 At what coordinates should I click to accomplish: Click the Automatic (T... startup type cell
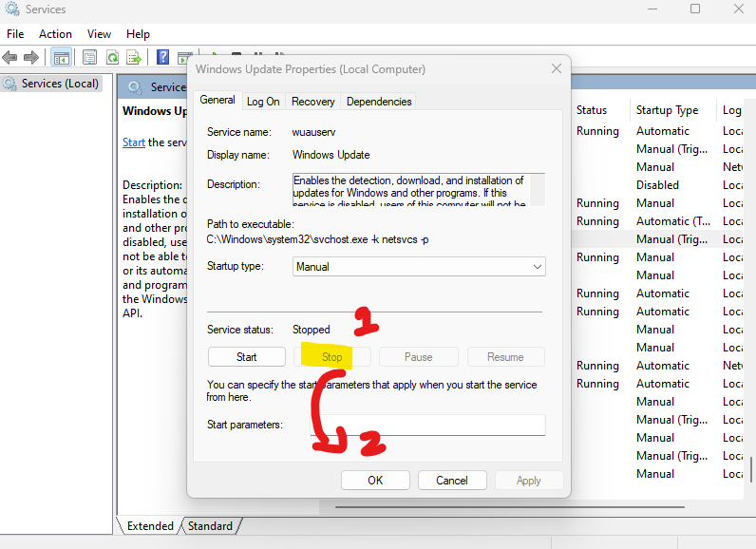(x=673, y=221)
